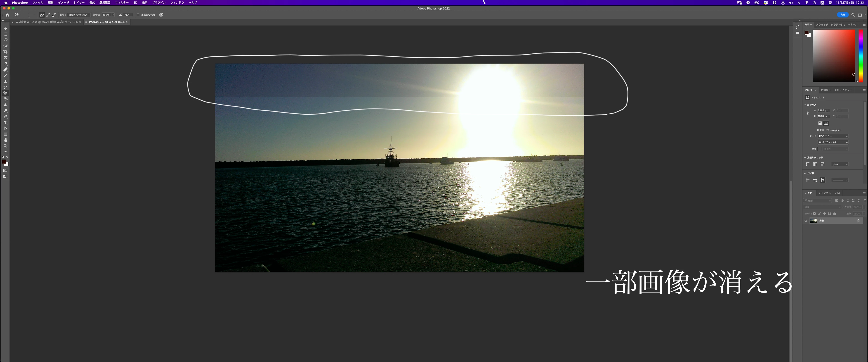Click the grid icon in Properties panel
The width and height of the screenshot is (868, 362).
pos(815,164)
